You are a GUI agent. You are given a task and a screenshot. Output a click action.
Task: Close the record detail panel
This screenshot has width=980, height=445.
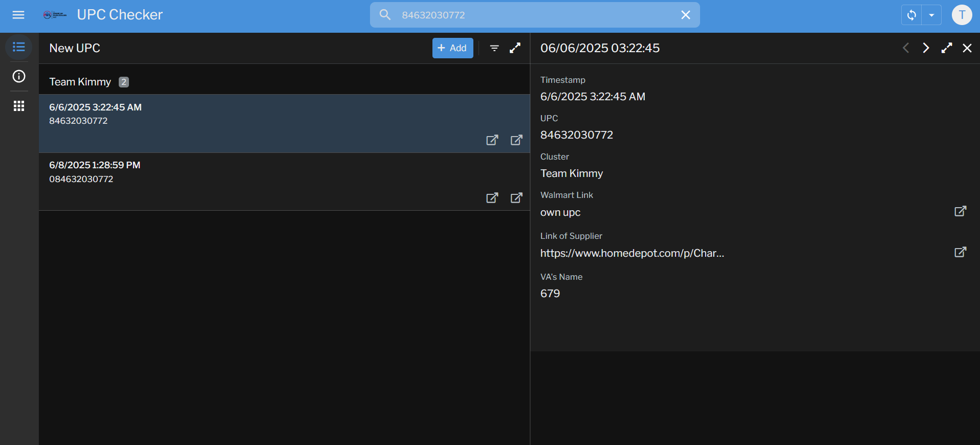click(967, 48)
